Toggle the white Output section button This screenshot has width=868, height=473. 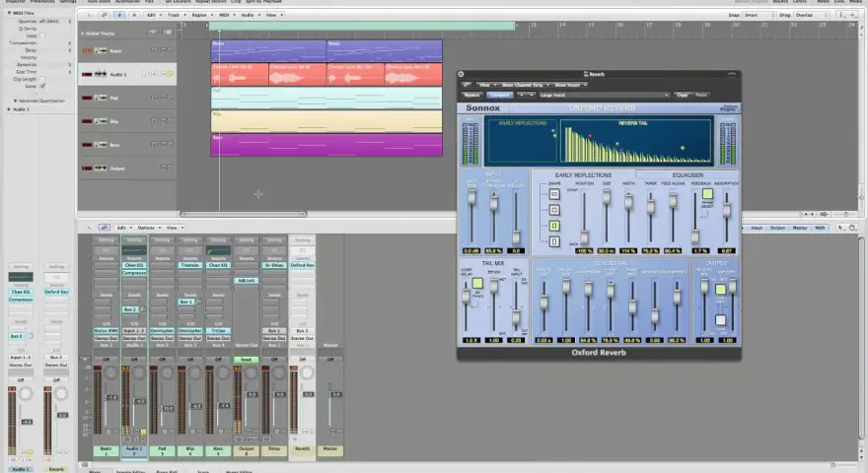(x=720, y=319)
